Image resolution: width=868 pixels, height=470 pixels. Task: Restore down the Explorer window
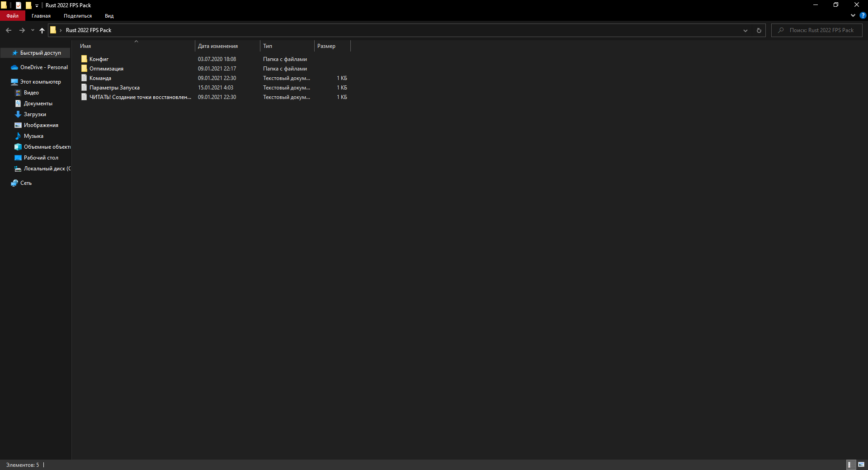pos(836,5)
